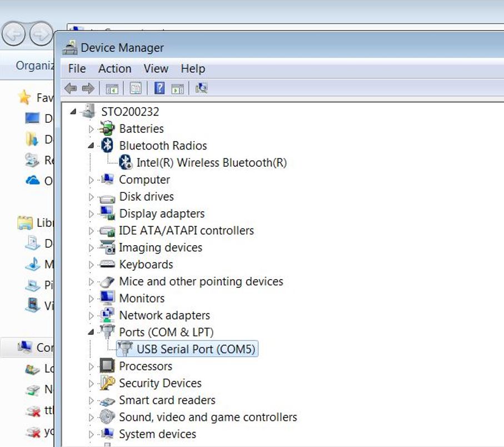Screen dimensions: 504x447
Task: Expand the Imaging devices category
Action: pyautogui.click(x=91, y=248)
